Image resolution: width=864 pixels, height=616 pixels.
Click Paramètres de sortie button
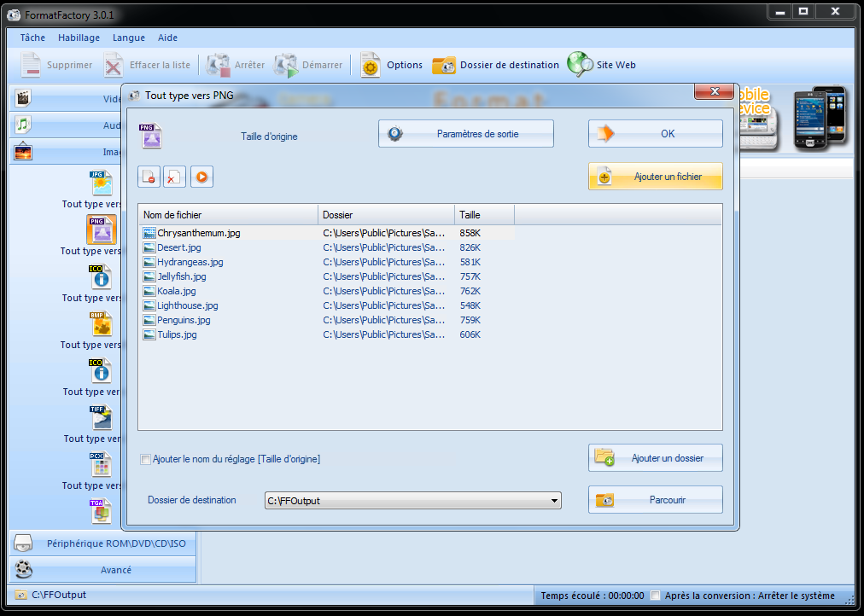466,134
